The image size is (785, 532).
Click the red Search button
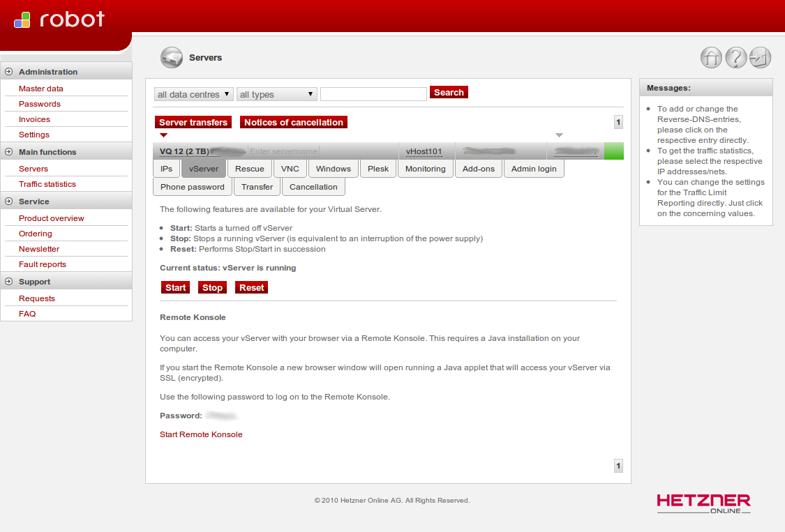click(449, 92)
